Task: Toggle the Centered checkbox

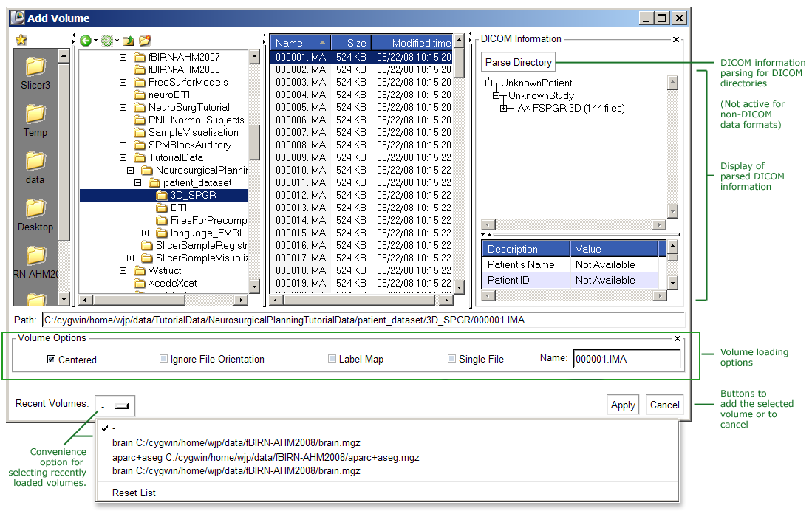Action: pos(52,360)
